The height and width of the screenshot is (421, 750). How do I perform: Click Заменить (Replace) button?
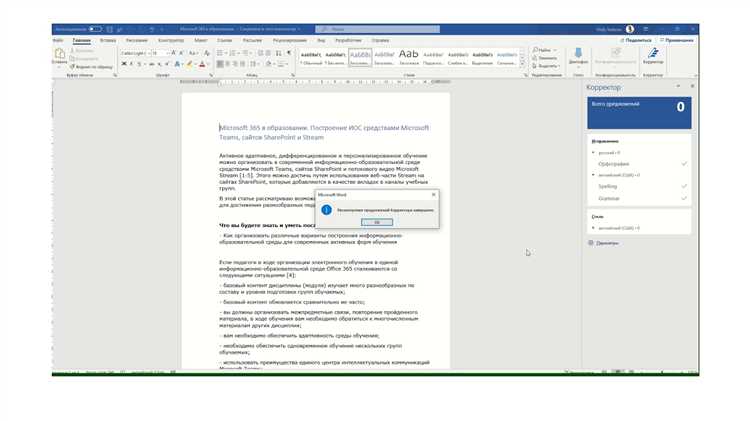click(x=545, y=58)
